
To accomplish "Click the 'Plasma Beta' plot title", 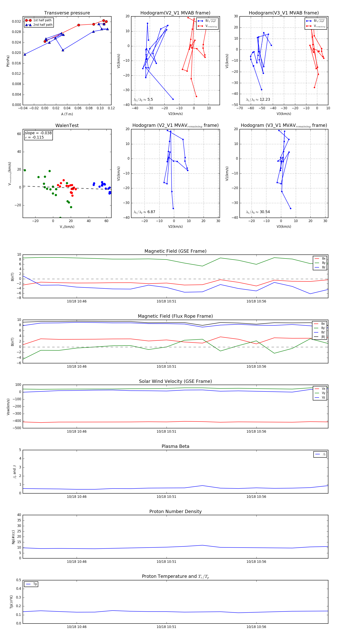I will click(175, 447).
